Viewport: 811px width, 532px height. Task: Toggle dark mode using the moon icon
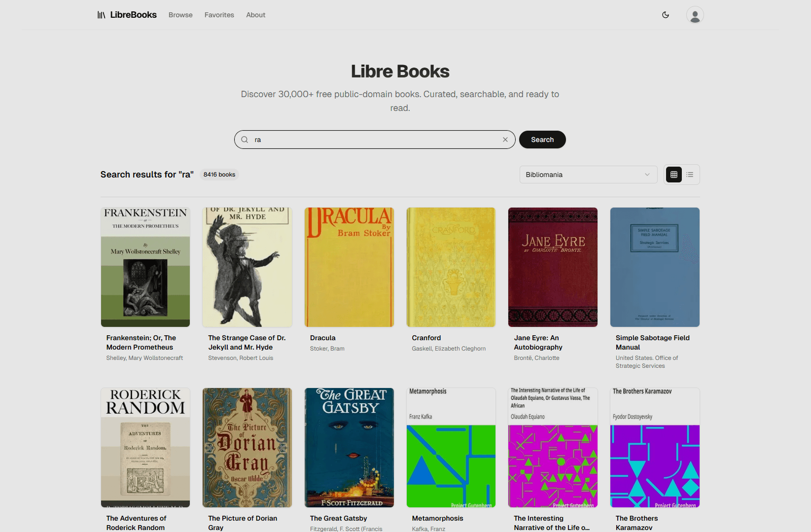pos(666,15)
